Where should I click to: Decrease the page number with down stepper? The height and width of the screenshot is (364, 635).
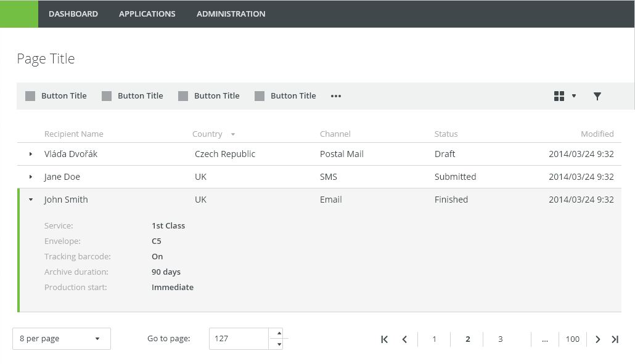279,344
